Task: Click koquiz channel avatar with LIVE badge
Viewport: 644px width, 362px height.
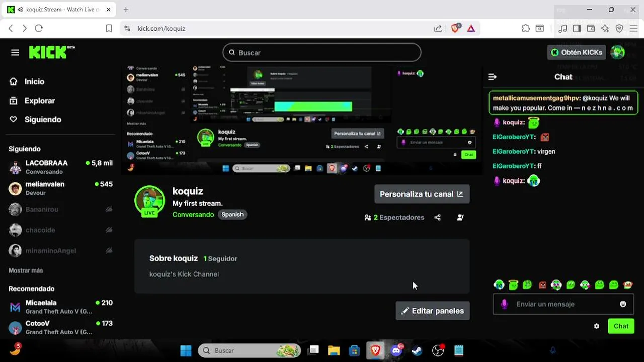Action: point(149,201)
